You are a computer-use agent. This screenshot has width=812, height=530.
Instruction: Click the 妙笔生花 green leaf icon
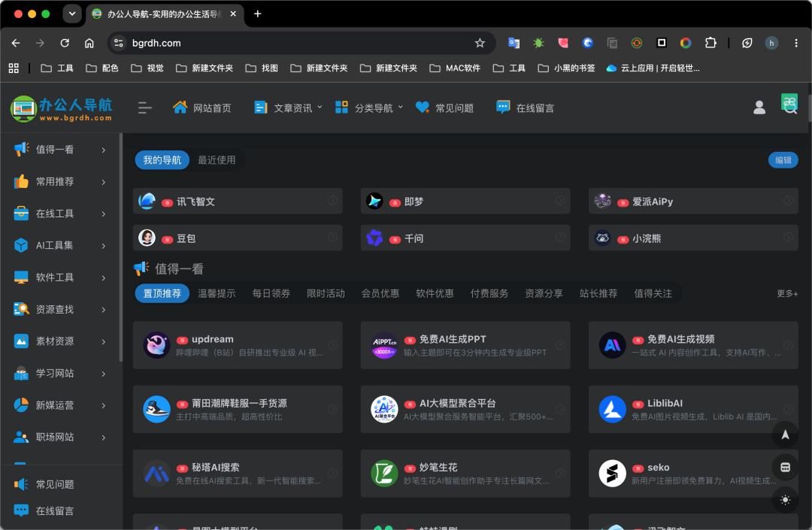coord(384,474)
